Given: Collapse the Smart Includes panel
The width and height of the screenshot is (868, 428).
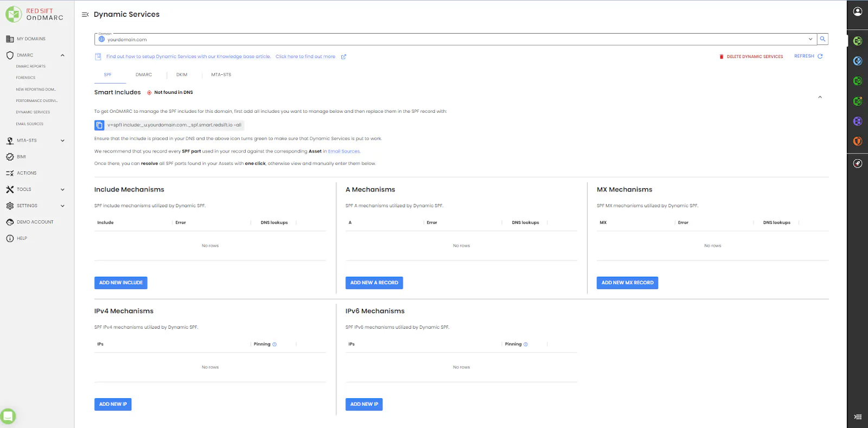Looking at the screenshot, I should pyautogui.click(x=820, y=97).
